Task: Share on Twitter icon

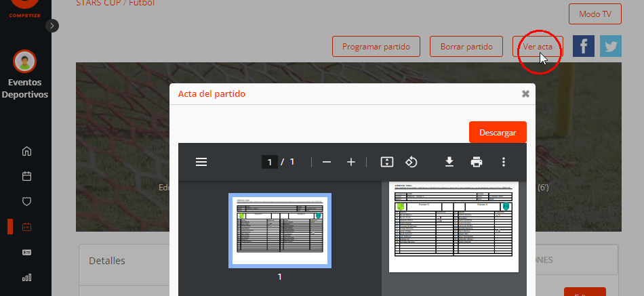Action: pyautogui.click(x=611, y=46)
